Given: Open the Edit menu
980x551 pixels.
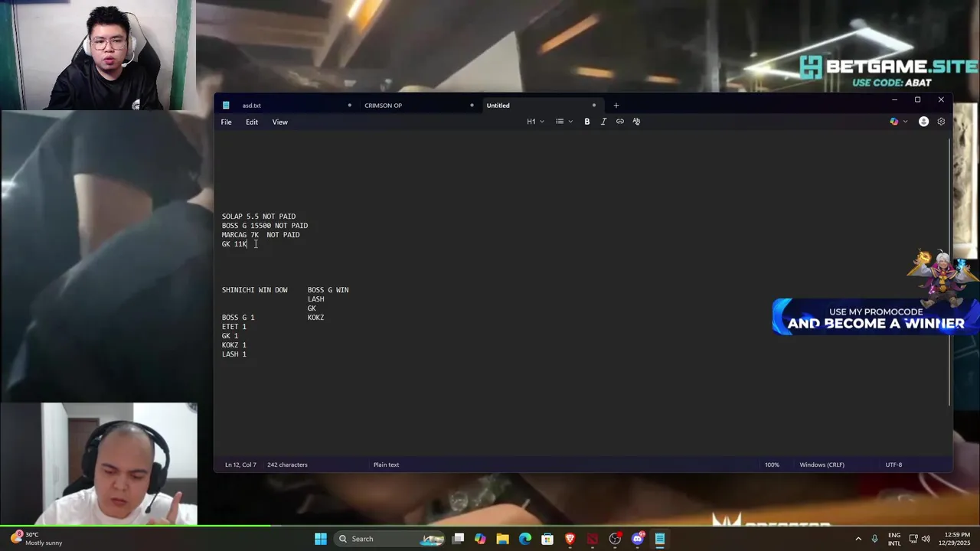Looking at the screenshot, I should coord(252,122).
